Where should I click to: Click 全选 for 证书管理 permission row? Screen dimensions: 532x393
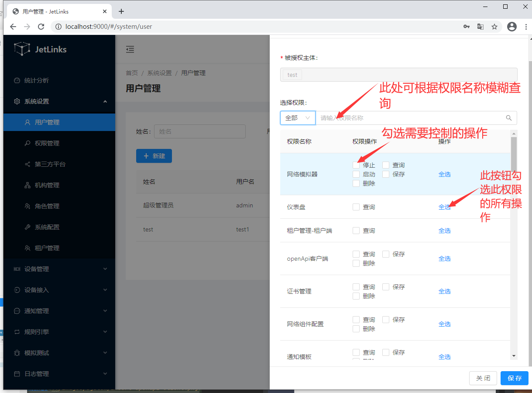[444, 291]
